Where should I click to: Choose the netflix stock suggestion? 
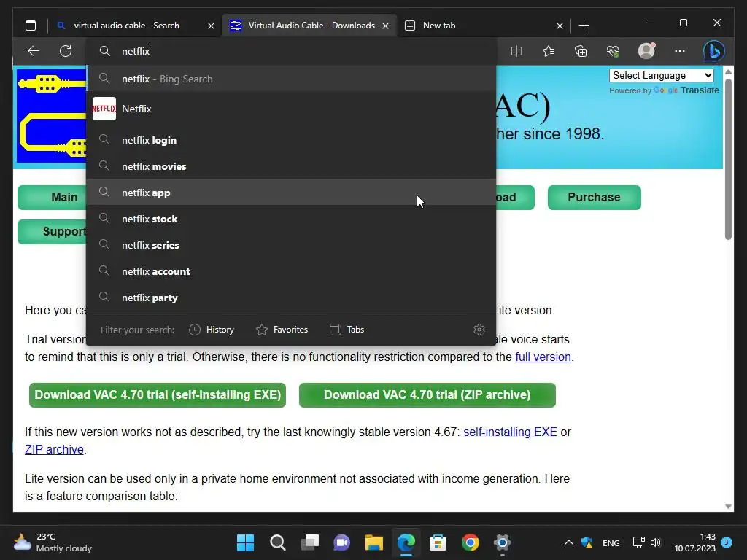click(x=291, y=219)
